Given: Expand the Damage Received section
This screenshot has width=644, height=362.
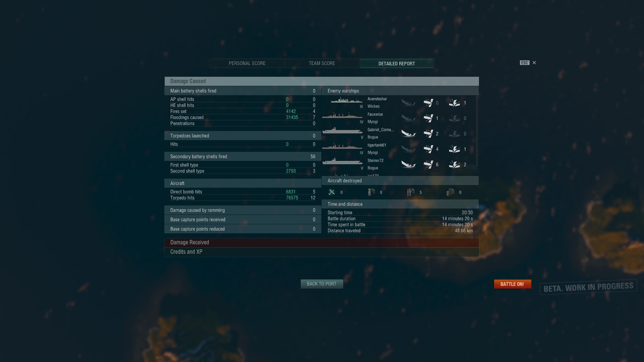Looking at the screenshot, I should (322, 243).
